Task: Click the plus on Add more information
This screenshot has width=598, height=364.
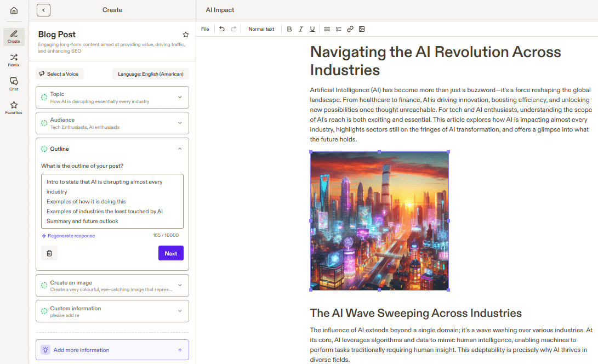Action: point(180,350)
